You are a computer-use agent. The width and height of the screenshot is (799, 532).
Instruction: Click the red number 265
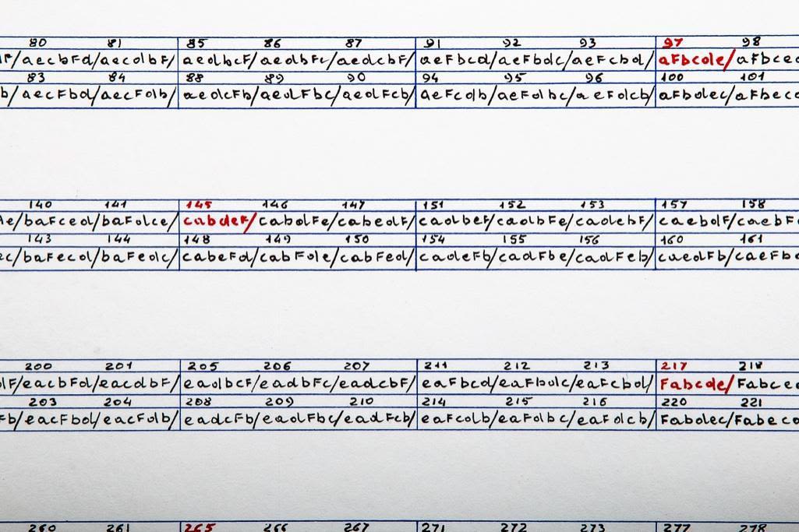point(199,527)
